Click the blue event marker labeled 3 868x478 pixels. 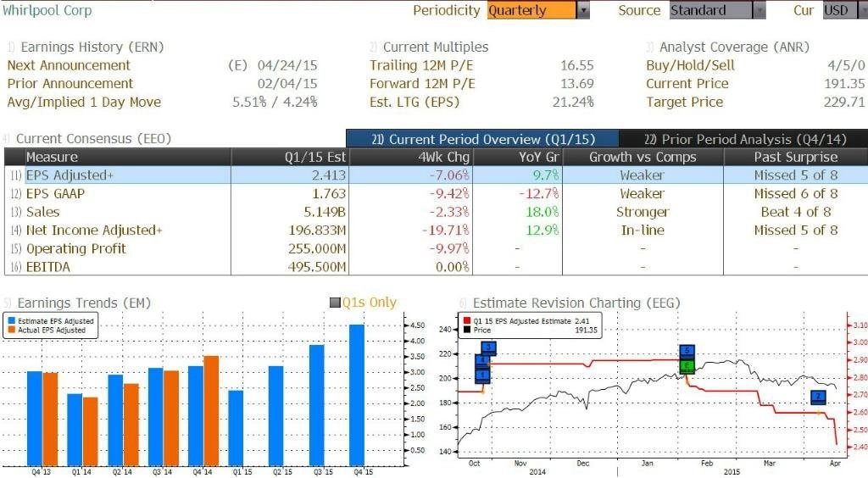tap(488, 347)
